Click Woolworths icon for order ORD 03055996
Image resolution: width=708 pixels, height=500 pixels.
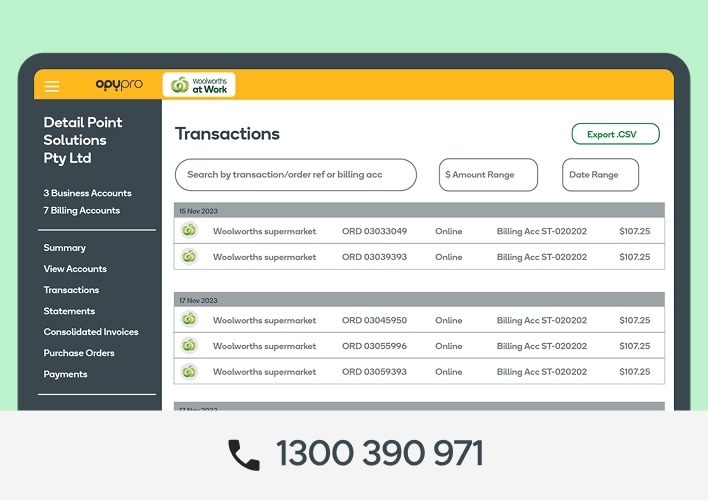click(x=189, y=346)
